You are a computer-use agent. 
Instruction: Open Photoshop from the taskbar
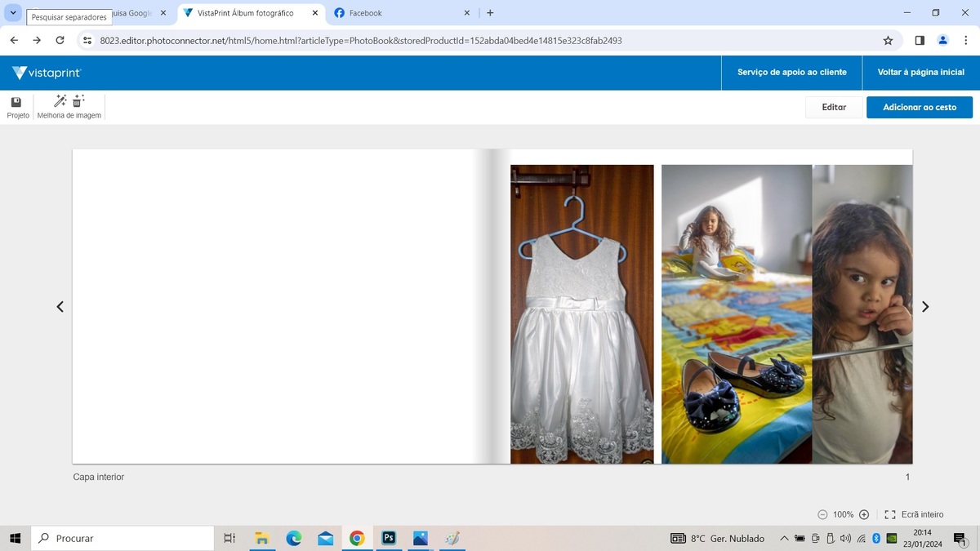[x=389, y=538]
